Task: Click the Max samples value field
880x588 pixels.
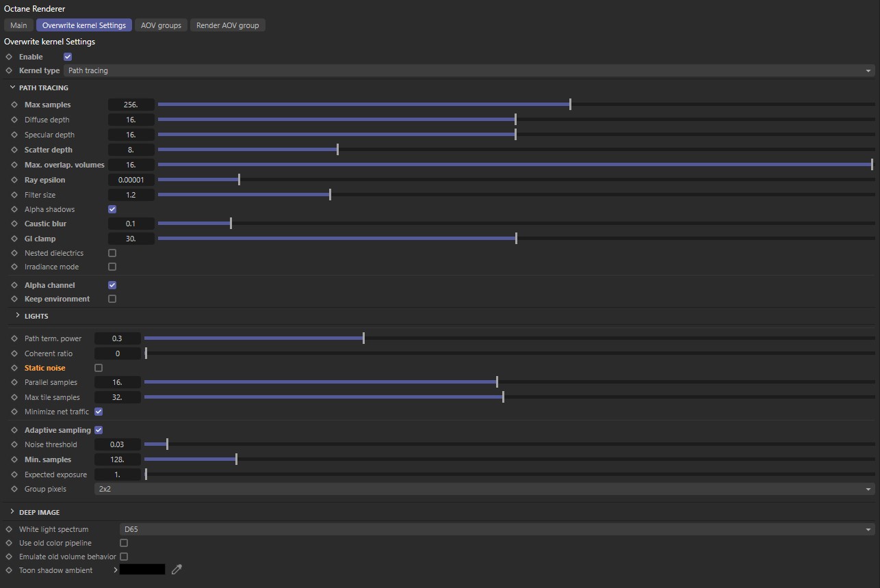Action: pos(131,105)
